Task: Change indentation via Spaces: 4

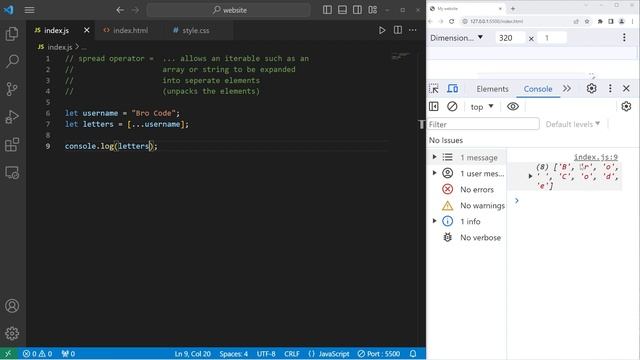Action: pyautogui.click(x=233, y=353)
